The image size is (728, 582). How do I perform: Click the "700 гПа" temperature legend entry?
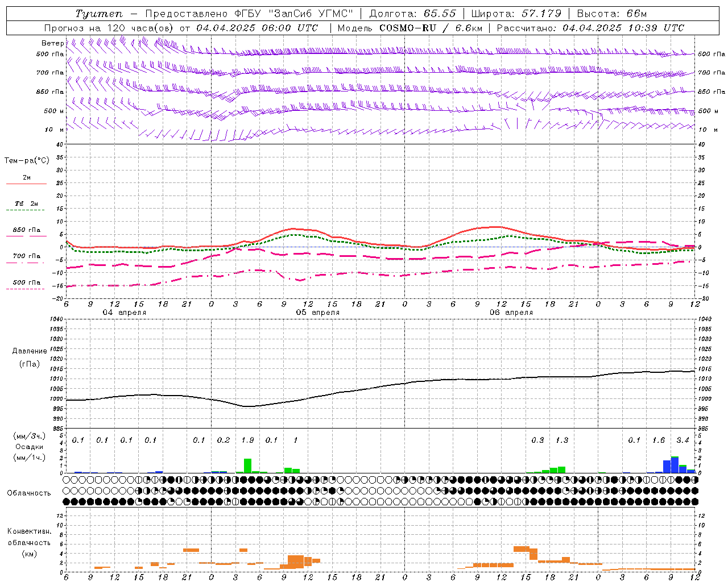pos(27,256)
